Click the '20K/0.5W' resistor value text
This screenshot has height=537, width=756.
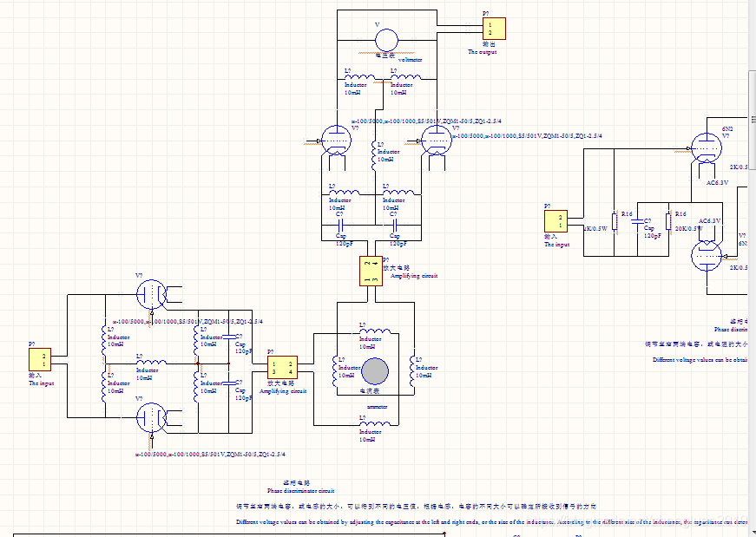pyautogui.click(x=689, y=229)
